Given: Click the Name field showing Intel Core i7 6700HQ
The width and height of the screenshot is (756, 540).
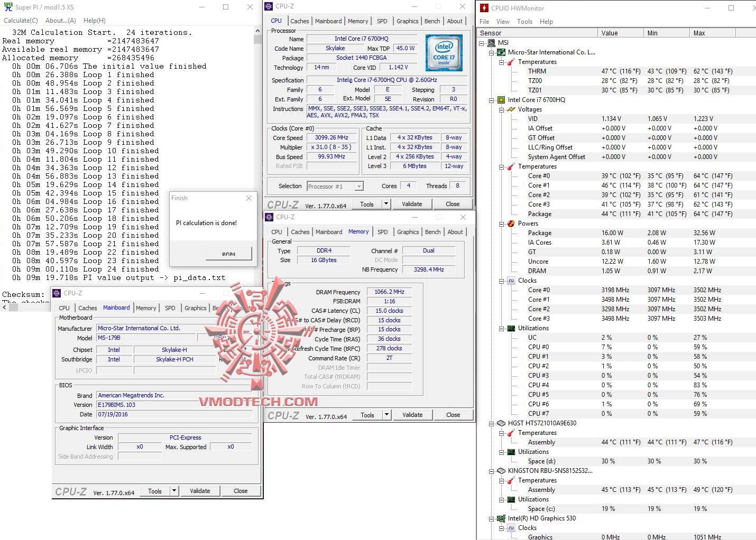Looking at the screenshot, I should click(362, 39).
